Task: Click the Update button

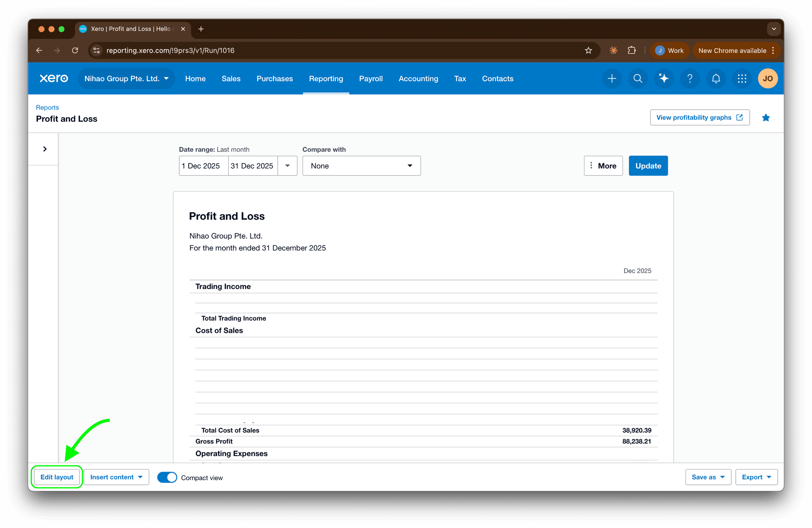Action: tap(648, 165)
